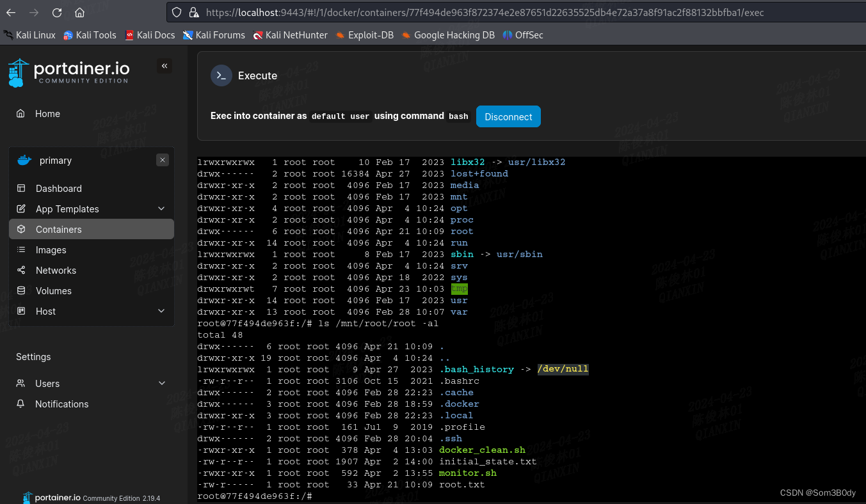Image resolution: width=866 pixels, height=504 pixels.
Task: Expand the App Templates chevron
Action: click(x=161, y=209)
